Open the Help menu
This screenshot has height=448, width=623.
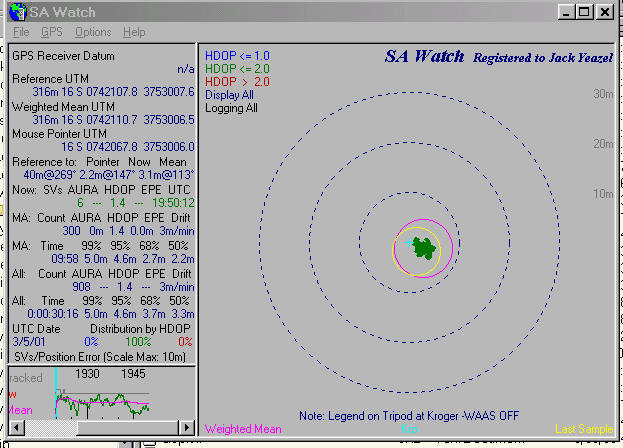134,32
